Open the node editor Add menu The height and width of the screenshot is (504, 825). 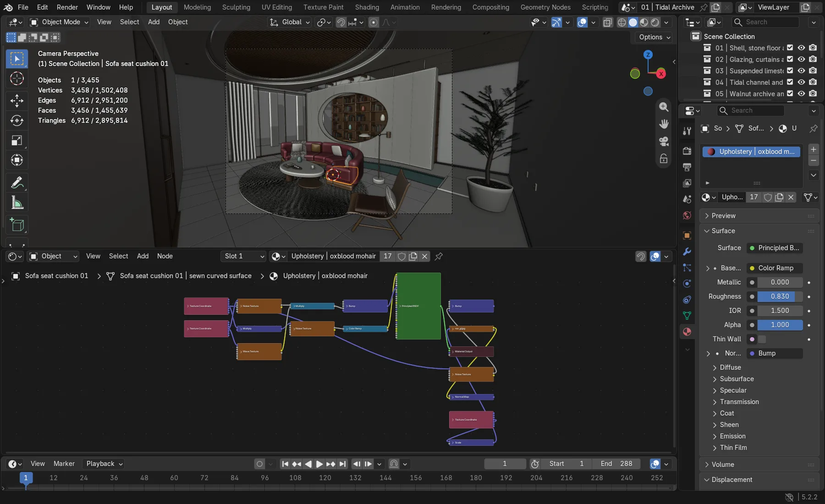click(143, 256)
